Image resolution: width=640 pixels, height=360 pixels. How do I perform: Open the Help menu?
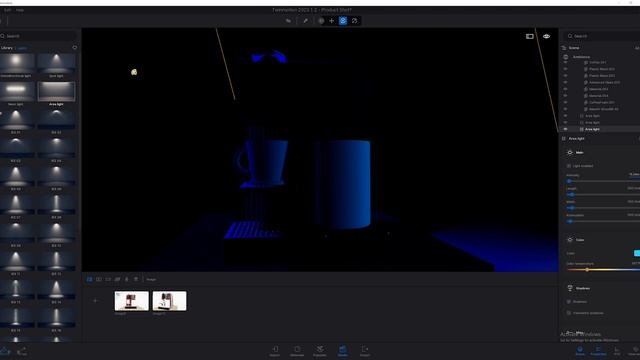pyautogui.click(x=20, y=10)
